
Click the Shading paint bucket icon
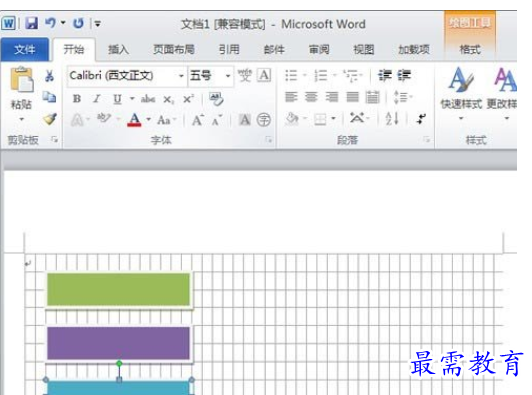292,119
